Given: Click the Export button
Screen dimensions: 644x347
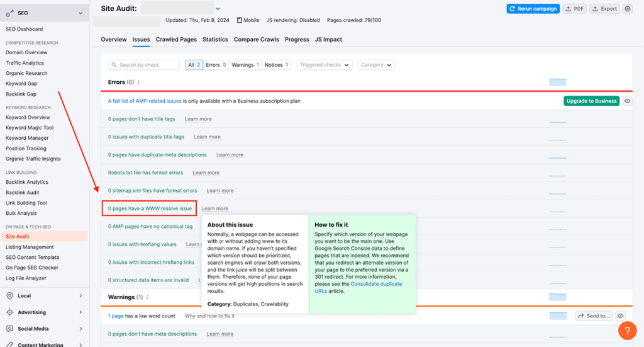Looking at the screenshot, I should point(605,9).
